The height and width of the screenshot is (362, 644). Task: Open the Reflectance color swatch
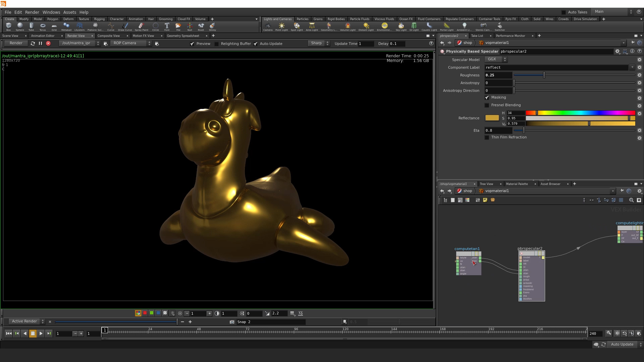click(x=492, y=118)
